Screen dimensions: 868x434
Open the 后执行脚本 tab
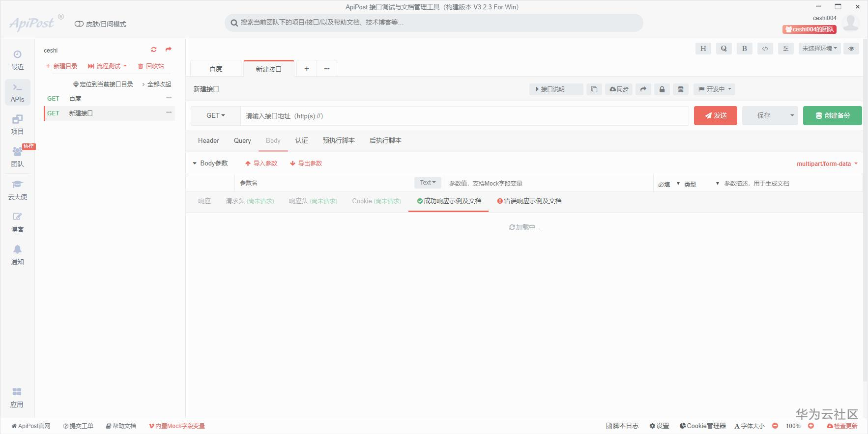coord(385,140)
